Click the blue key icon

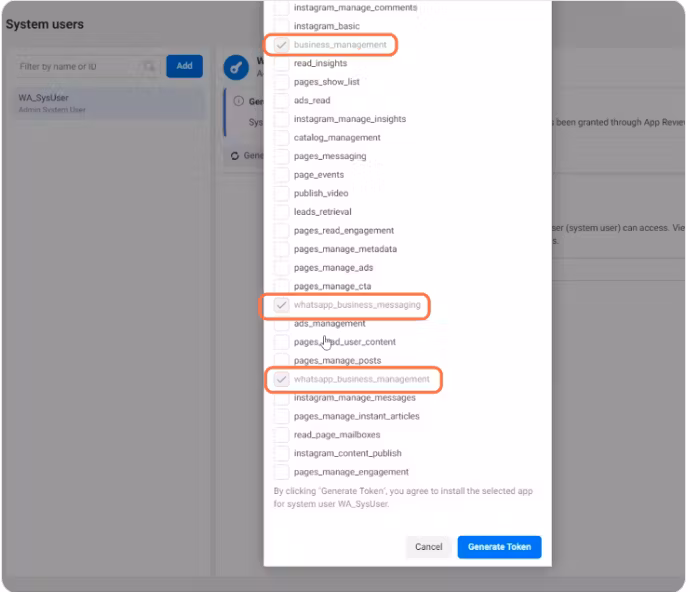pos(237,68)
